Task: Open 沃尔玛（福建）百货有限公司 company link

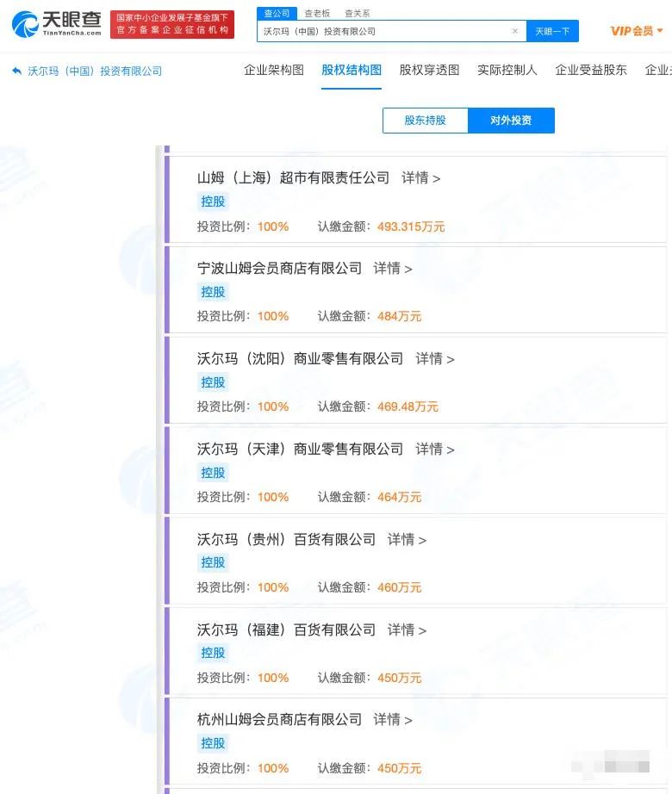Action: [286, 630]
